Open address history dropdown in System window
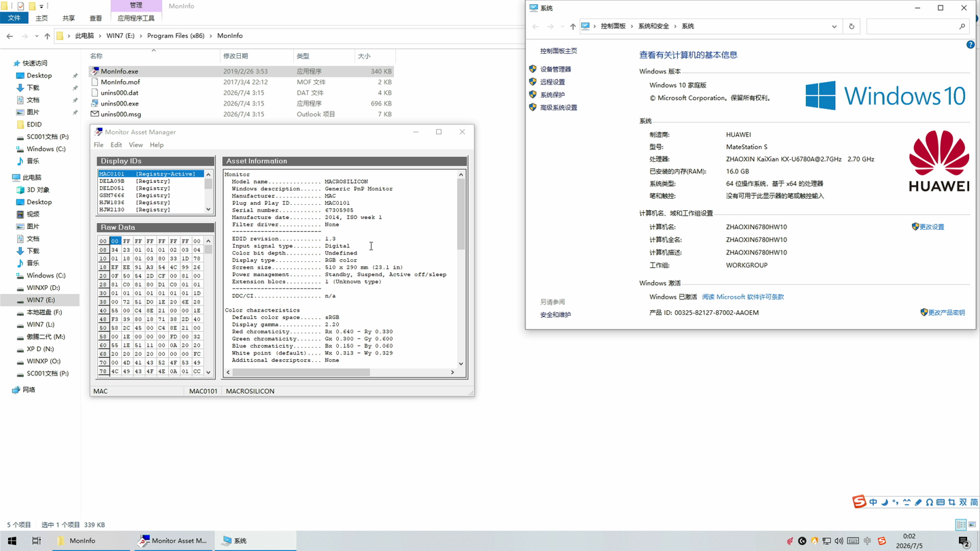This screenshot has width=980, height=551. 834,27
